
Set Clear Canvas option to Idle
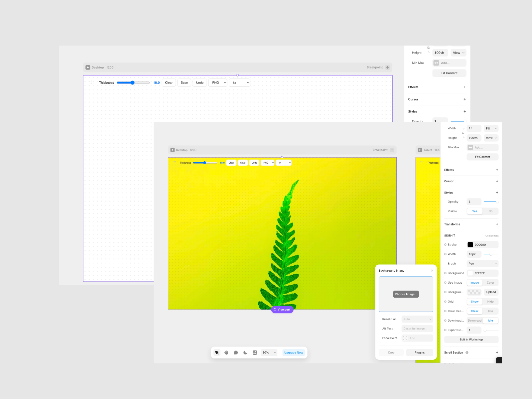[490, 311]
